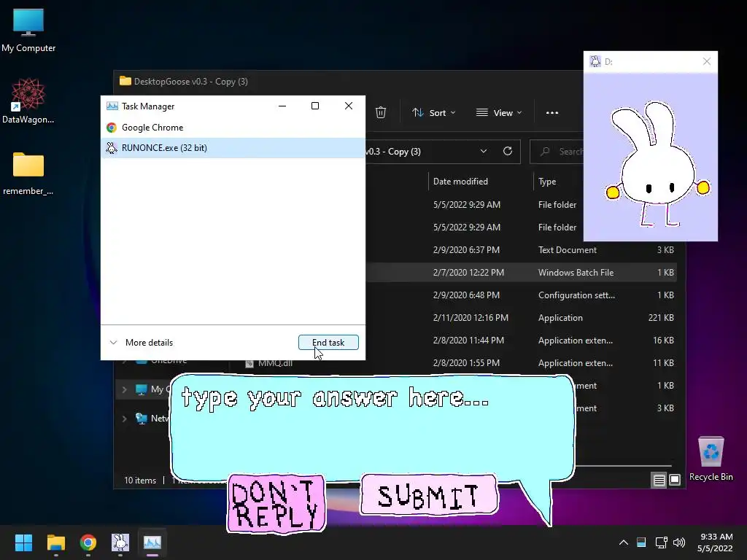Click the rabbit icon beside RUNONCE.exe
The image size is (747, 560).
[x=112, y=147]
